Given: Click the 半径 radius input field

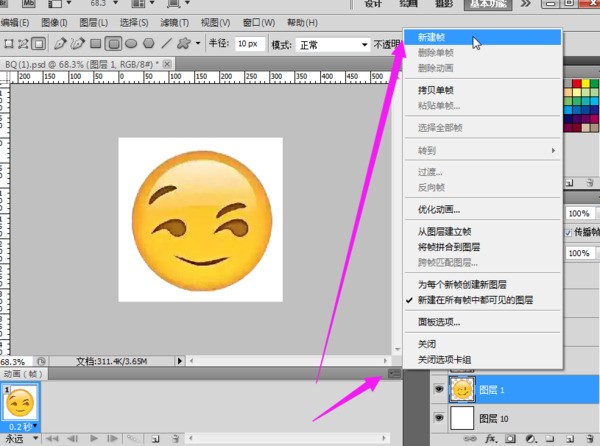Looking at the screenshot, I should [x=250, y=44].
